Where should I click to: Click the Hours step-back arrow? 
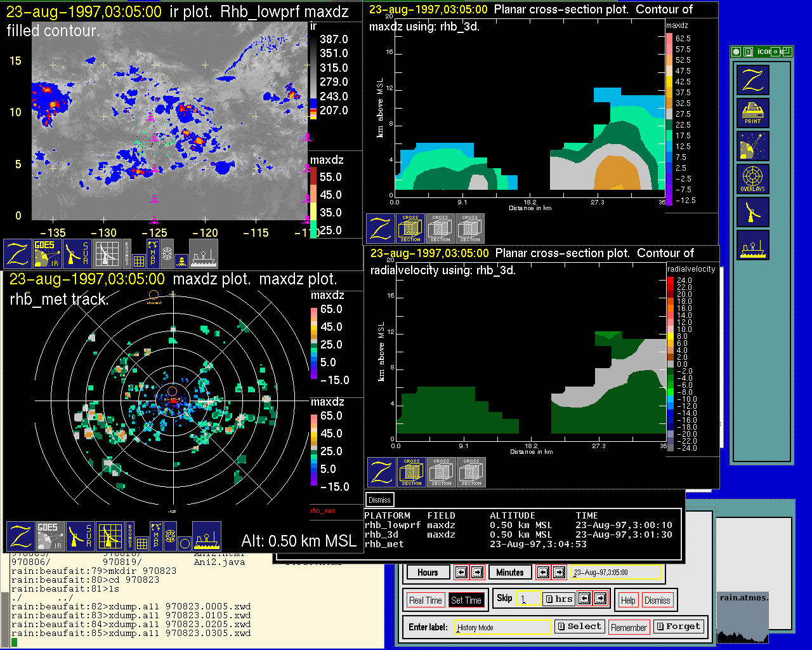point(461,573)
